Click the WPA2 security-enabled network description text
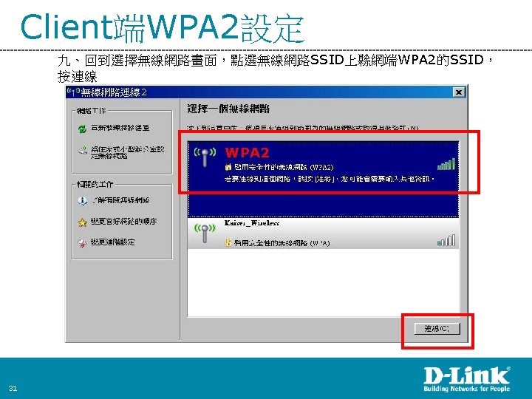The image size is (532, 399). point(284,167)
